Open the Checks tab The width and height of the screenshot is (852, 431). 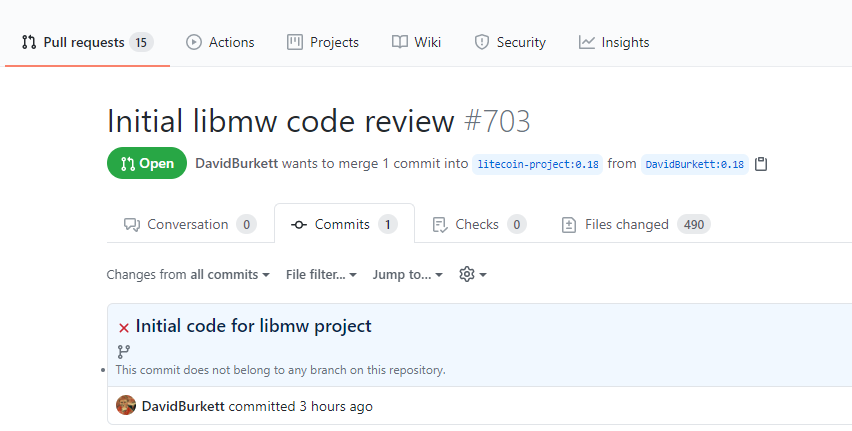[x=479, y=224]
